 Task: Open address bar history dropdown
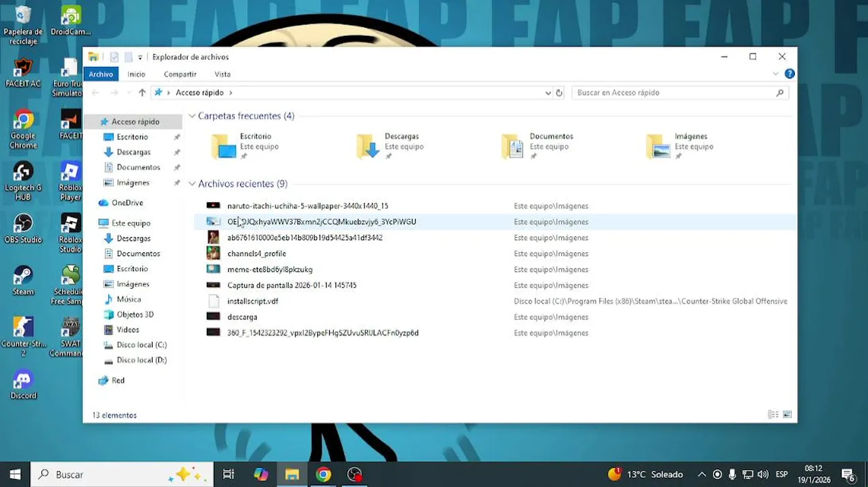click(548, 93)
